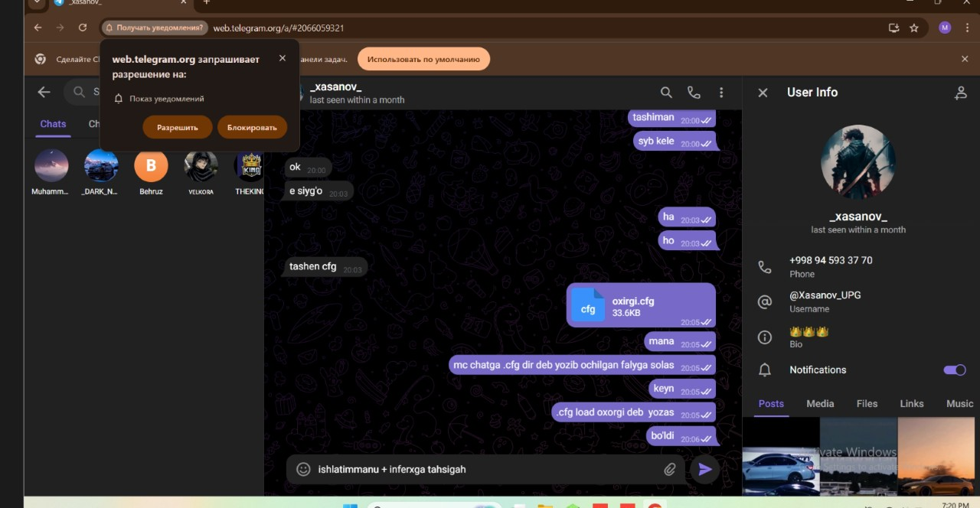Click the message text input field
980x508 pixels.
[x=482, y=470]
